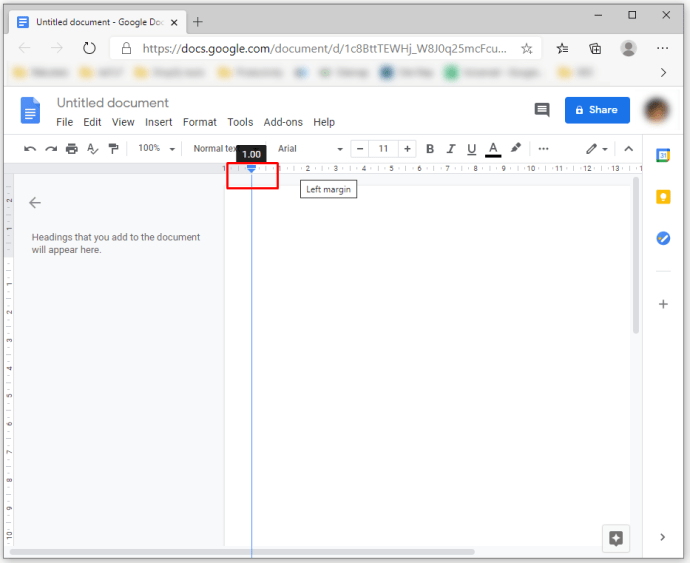Image resolution: width=690 pixels, height=563 pixels.
Task: Toggle bold formatting
Action: [430, 149]
